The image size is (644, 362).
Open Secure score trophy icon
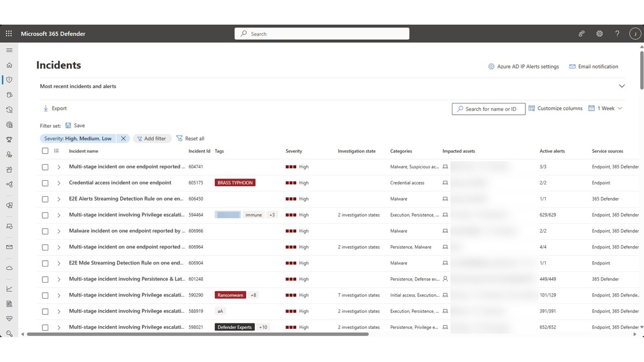[x=9, y=139]
